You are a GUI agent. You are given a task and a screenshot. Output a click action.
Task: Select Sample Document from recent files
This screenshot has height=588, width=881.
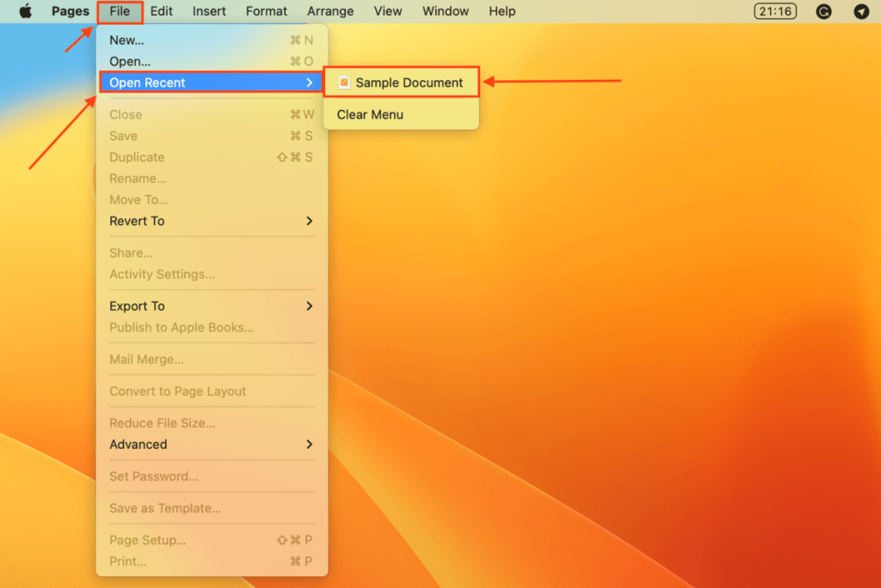pyautogui.click(x=401, y=82)
